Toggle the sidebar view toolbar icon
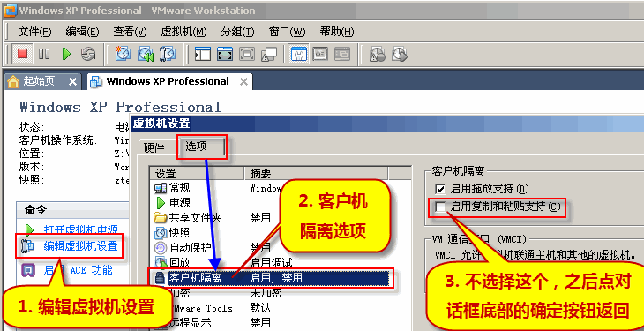644x331 pixels. (203, 54)
